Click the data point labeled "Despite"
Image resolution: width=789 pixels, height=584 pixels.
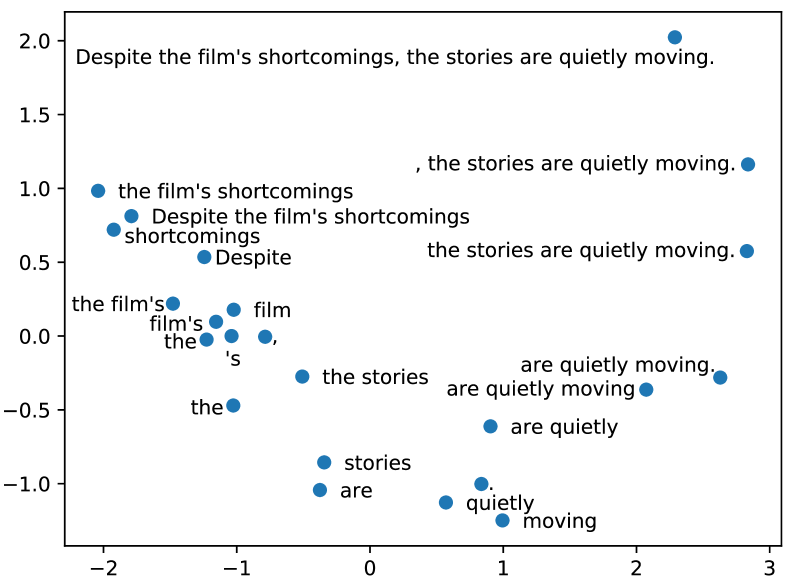coord(204,257)
